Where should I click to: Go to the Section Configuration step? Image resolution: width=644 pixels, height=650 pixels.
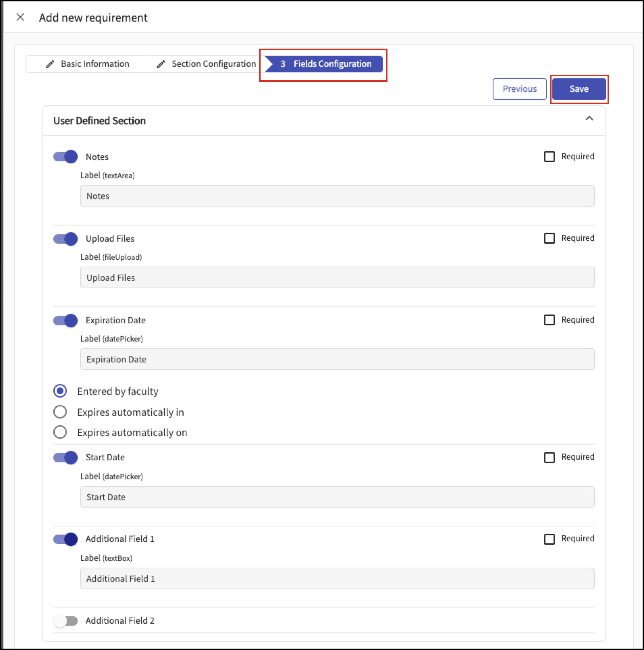point(206,64)
